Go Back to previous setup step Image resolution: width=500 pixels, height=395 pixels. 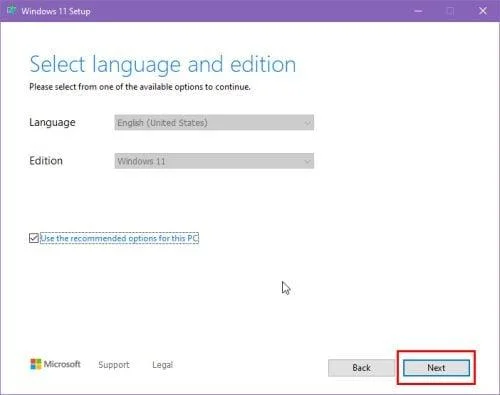point(361,368)
